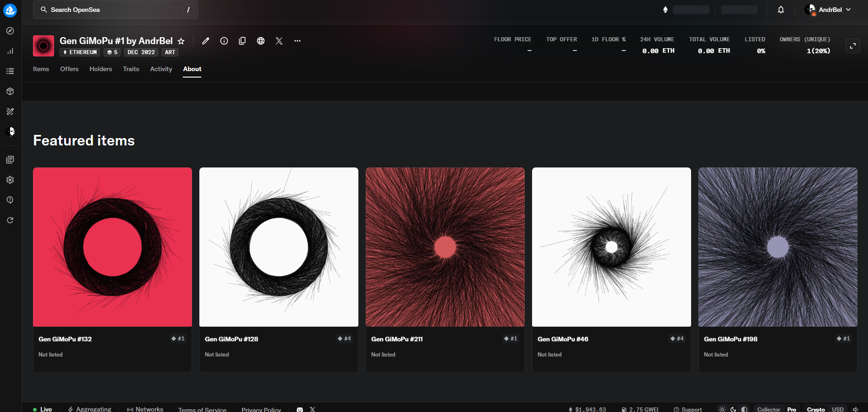Image resolution: width=868 pixels, height=412 pixels.
Task: Switch the currency display to USD
Action: (x=838, y=409)
